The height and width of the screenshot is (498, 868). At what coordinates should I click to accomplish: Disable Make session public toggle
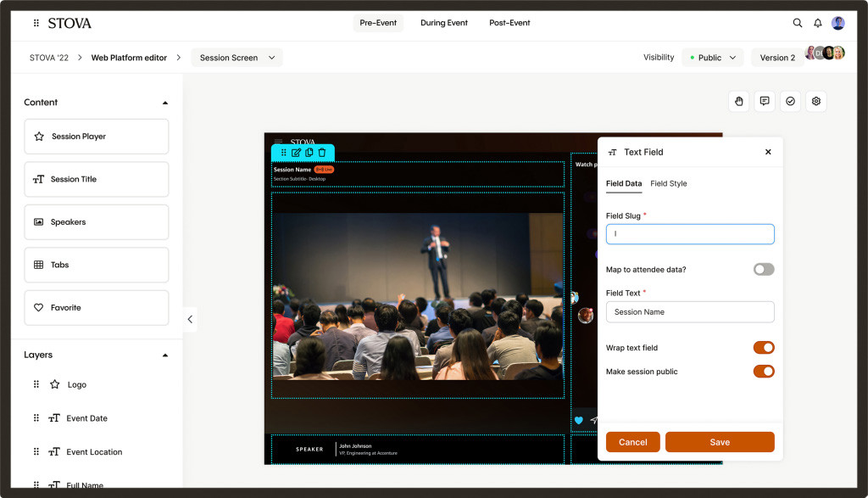click(x=764, y=372)
